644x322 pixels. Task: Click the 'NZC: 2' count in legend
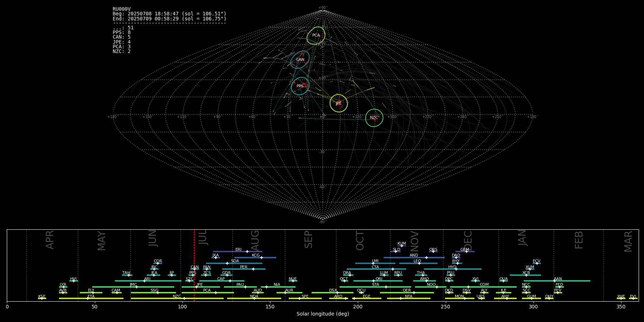122,51
